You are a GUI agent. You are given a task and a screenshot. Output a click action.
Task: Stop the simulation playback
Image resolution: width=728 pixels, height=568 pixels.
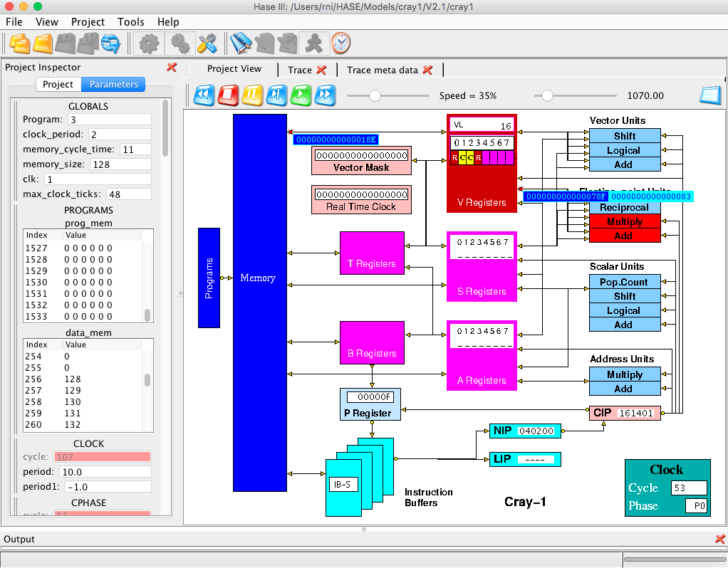pos(228,95)
